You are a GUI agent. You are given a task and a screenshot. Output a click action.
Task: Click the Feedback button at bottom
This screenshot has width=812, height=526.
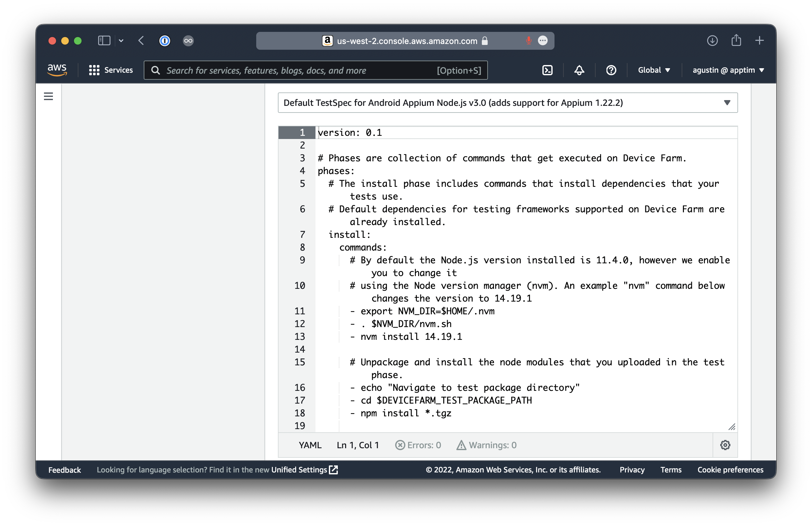[x=64, y=470]
